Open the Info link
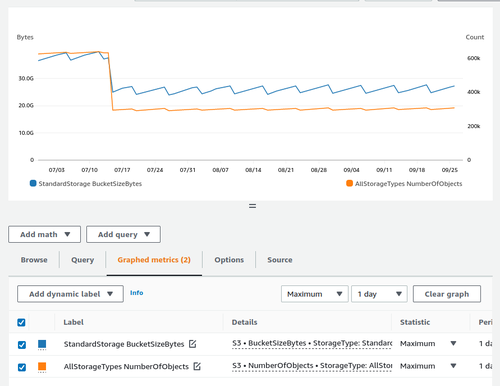500x386 pixels. (137, 293)
